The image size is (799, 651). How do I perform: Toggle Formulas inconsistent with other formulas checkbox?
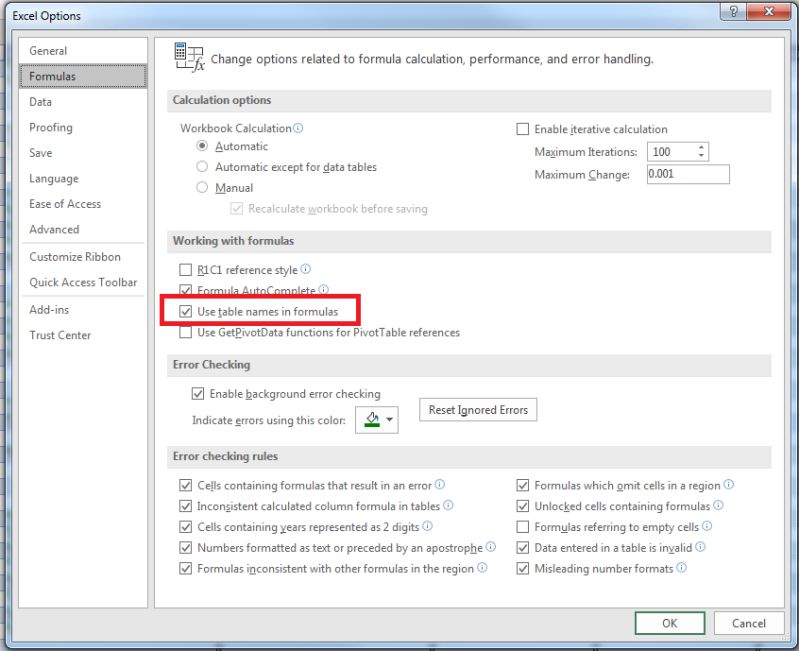185,568
